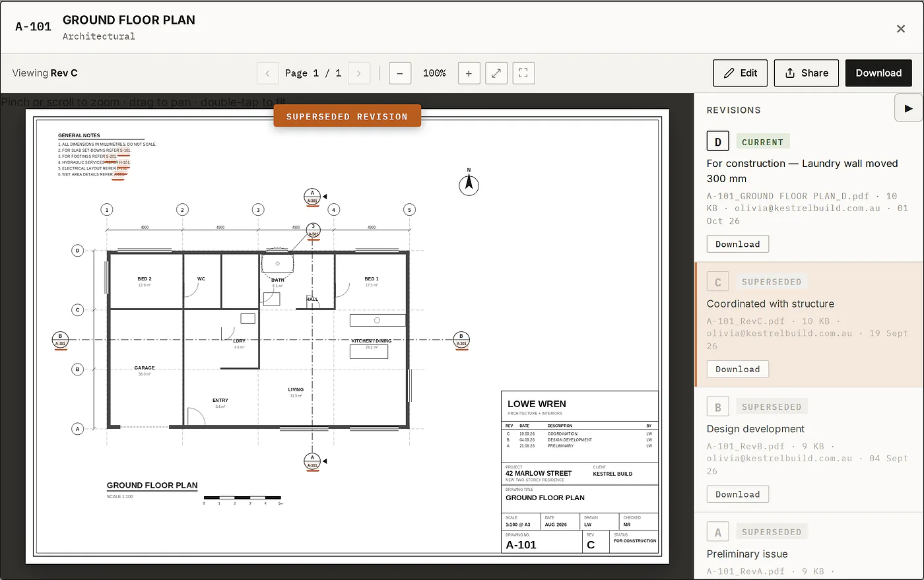
Task: Click '42 MARLOW STREET' project text
Action: (539, 474)
